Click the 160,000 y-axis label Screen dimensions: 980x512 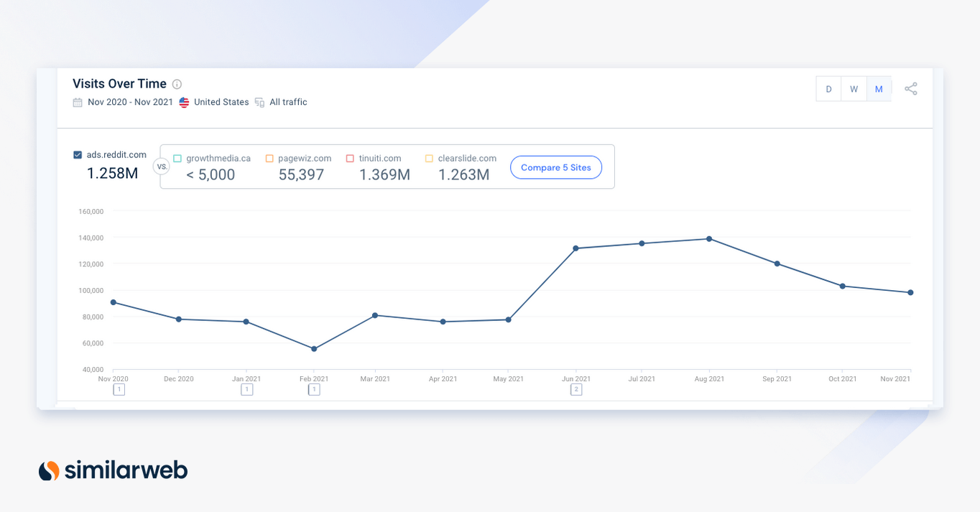tap(91, 211)
